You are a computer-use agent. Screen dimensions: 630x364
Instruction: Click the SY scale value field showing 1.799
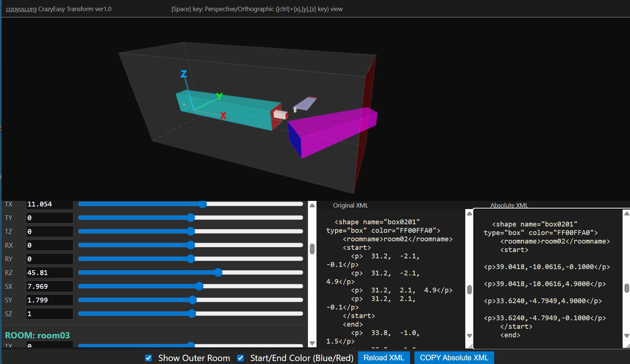pyautogui.click(x=49, y=300)
